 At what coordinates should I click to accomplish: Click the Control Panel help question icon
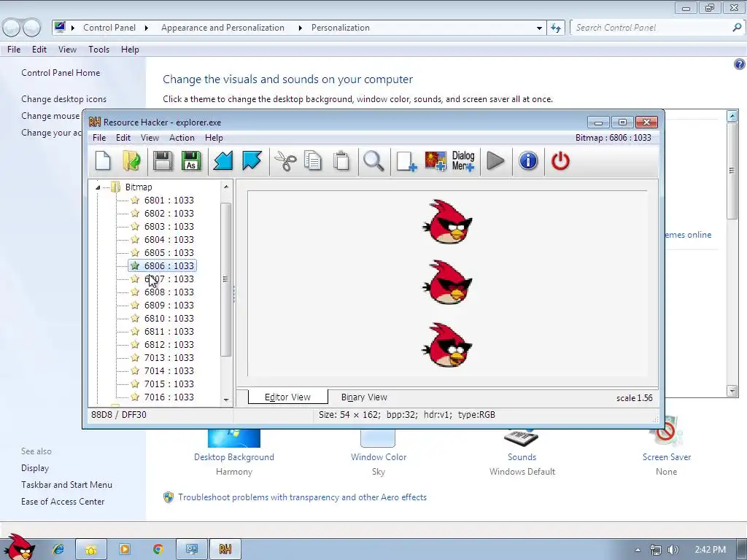739,64
